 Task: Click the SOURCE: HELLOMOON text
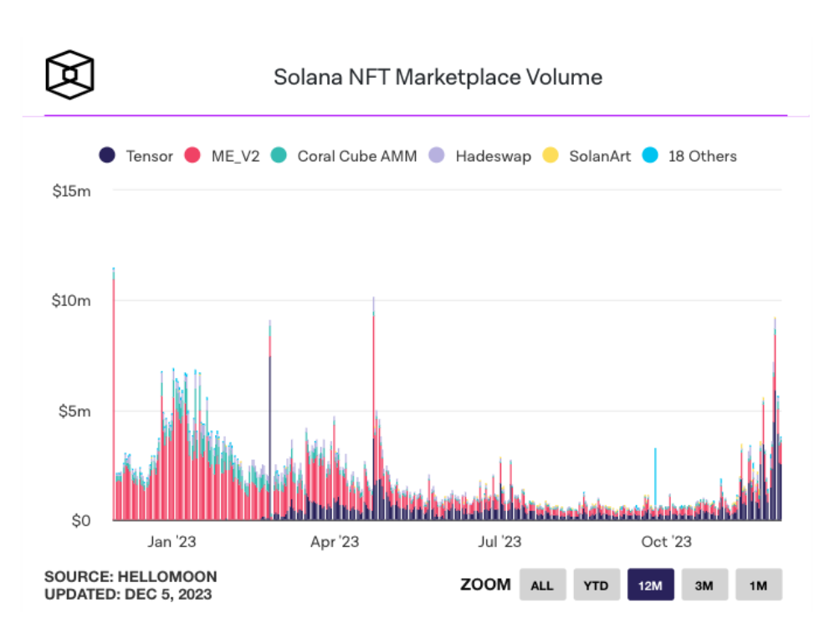[x=131, y=577]
